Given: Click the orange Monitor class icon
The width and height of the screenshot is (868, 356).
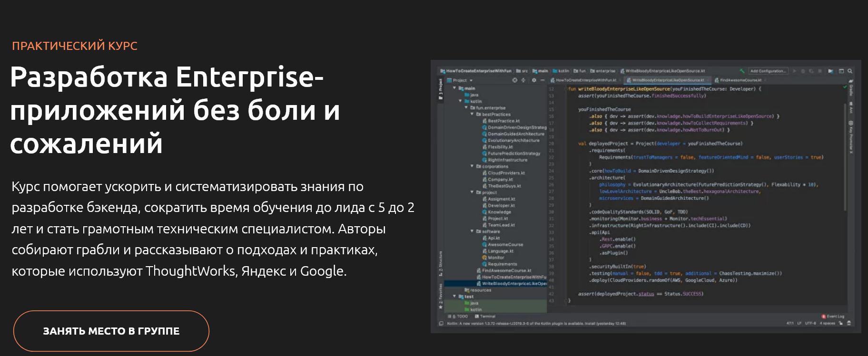Looking at the screenshot, I should tap(485, 258).
